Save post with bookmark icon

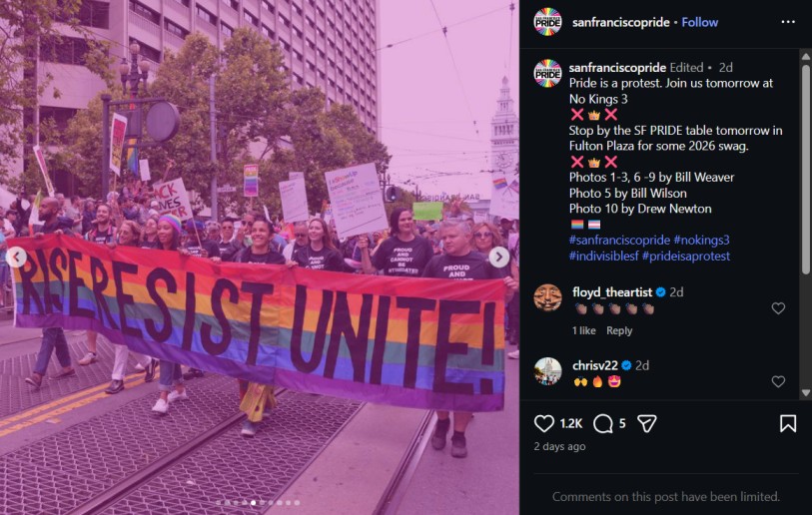coord(788,423)
